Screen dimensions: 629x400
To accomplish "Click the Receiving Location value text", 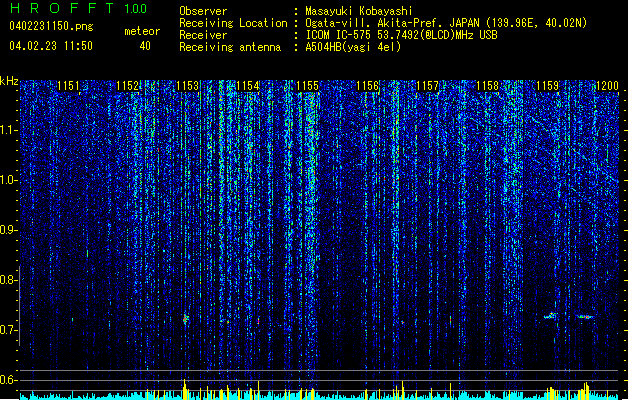I will pos(446,23).
